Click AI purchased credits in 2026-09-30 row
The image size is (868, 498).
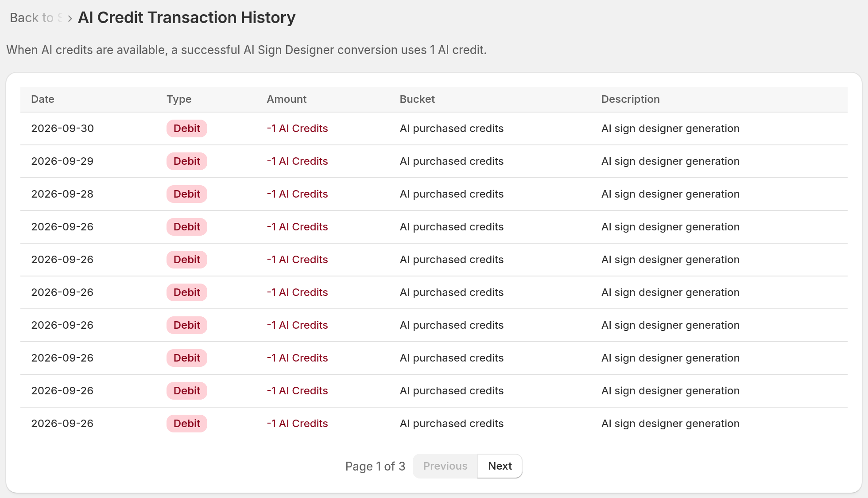(x=452, y=128)
